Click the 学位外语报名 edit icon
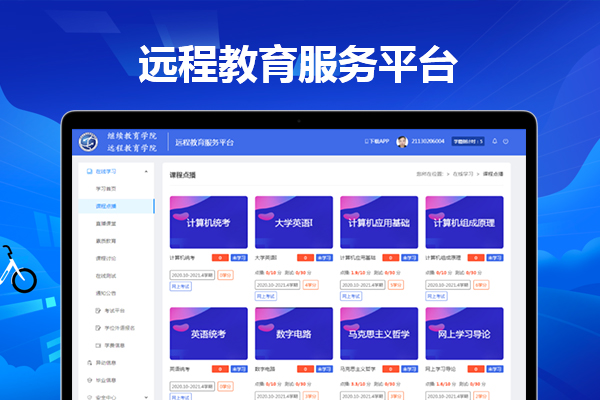This screenshot has height=400, width=600. (x=98, y=328)
